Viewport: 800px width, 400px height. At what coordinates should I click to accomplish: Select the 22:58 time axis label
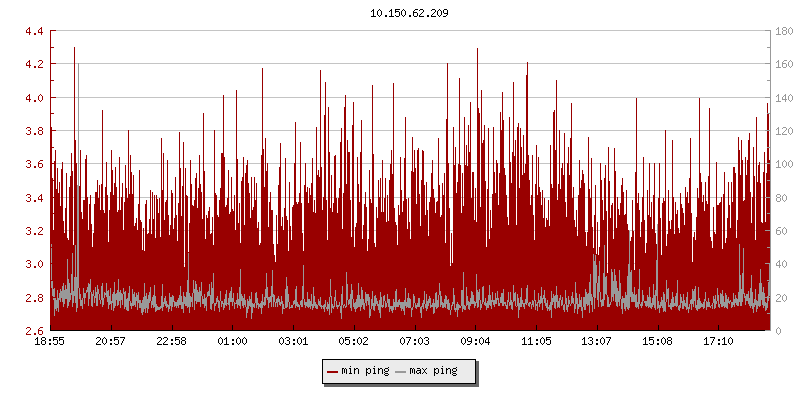pos(172,342)
